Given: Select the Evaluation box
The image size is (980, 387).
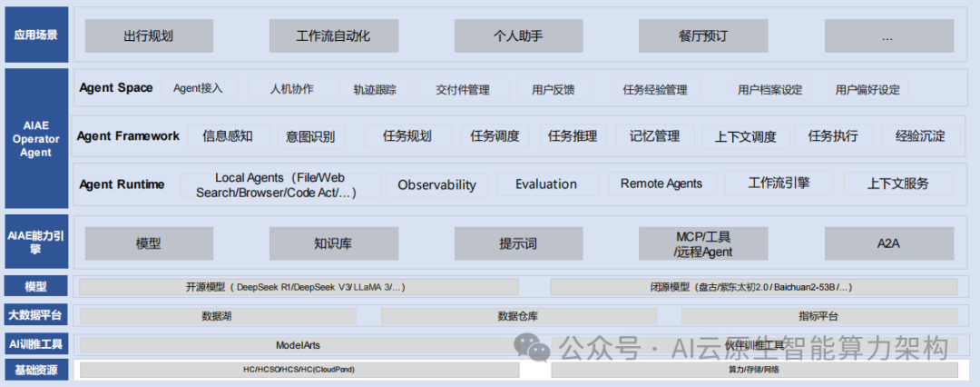Looking at the screenshot, I should pyautogui.click(x=547, y=184).
